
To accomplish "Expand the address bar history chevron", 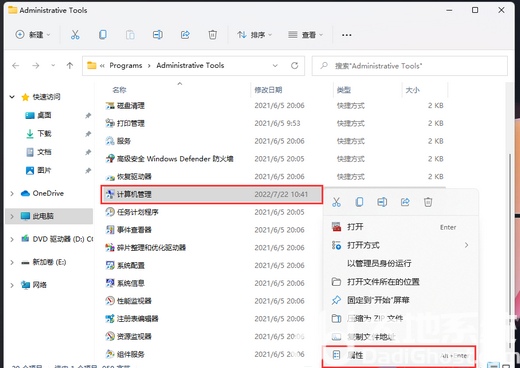I will pyautogui.click(x=275, y=66).
